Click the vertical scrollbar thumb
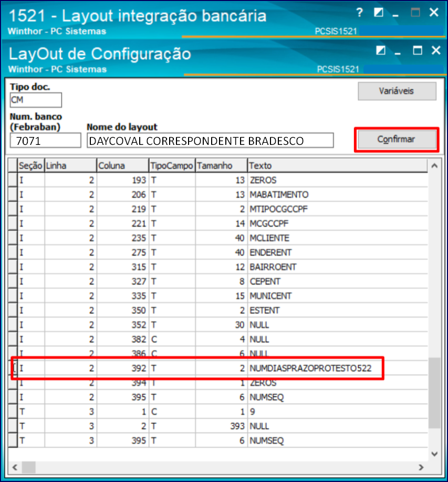The image size is (448, 482). 434,393
